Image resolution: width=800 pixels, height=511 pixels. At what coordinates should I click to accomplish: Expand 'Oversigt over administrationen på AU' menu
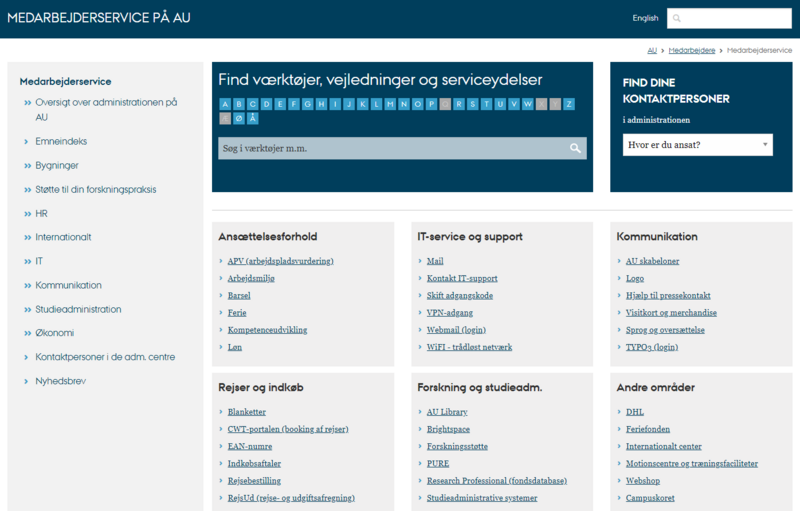(x=28, y=103)
